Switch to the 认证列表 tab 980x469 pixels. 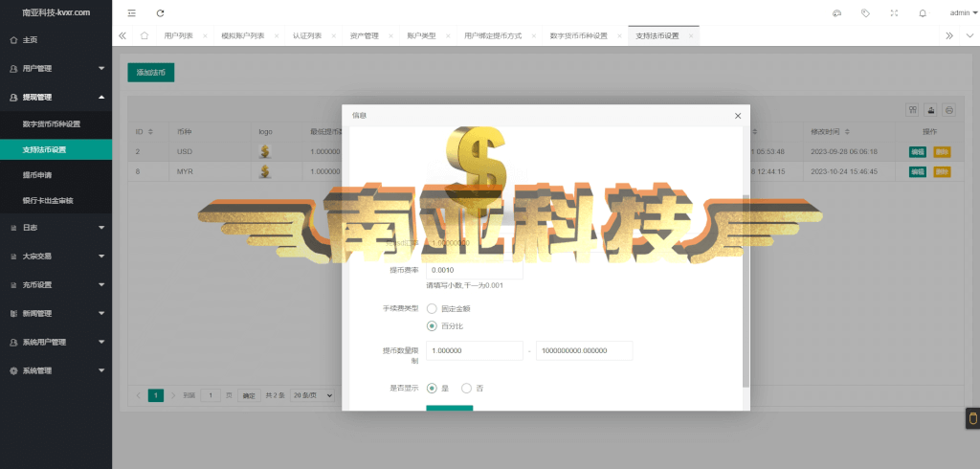[x=307, y=36]
